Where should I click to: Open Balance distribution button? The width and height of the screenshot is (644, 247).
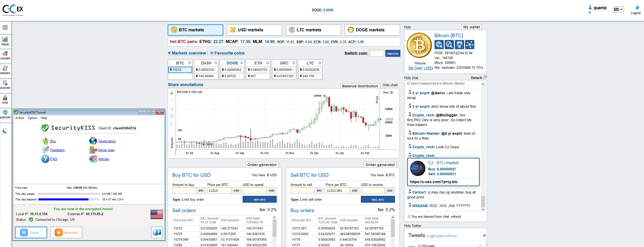(360, 86)
